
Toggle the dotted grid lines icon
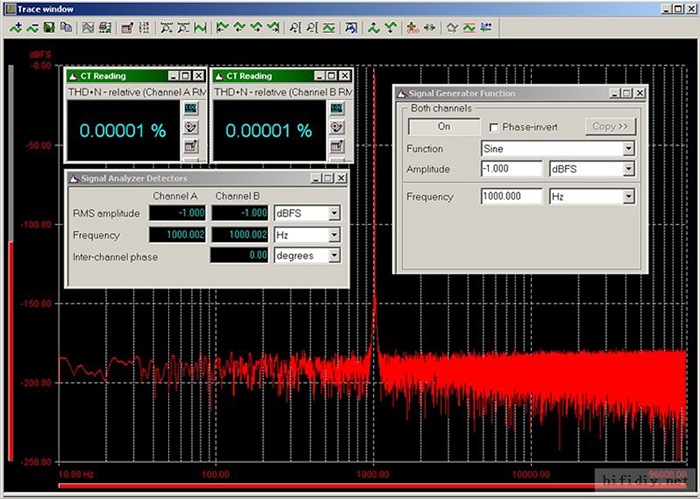click(144, 28)
